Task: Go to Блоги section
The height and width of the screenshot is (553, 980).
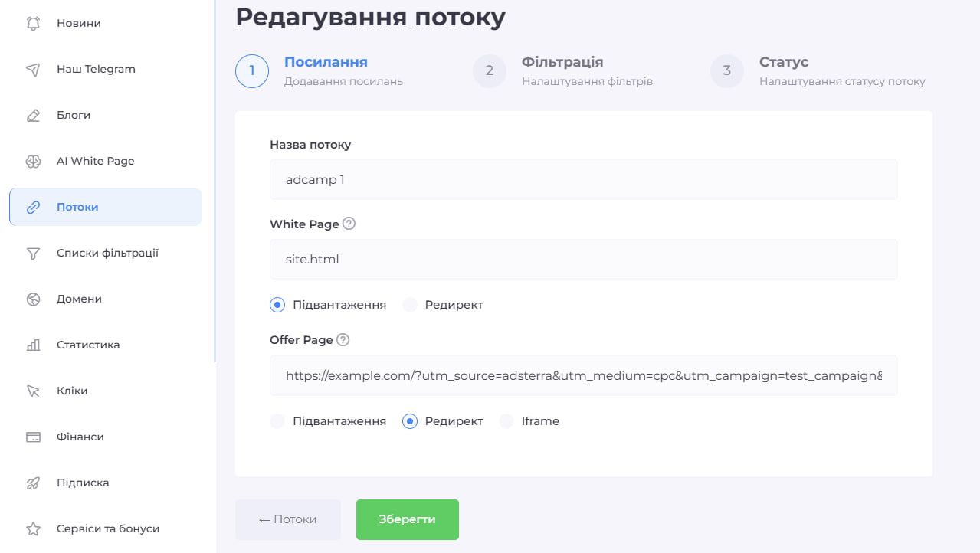Action: tap(106, 115)
